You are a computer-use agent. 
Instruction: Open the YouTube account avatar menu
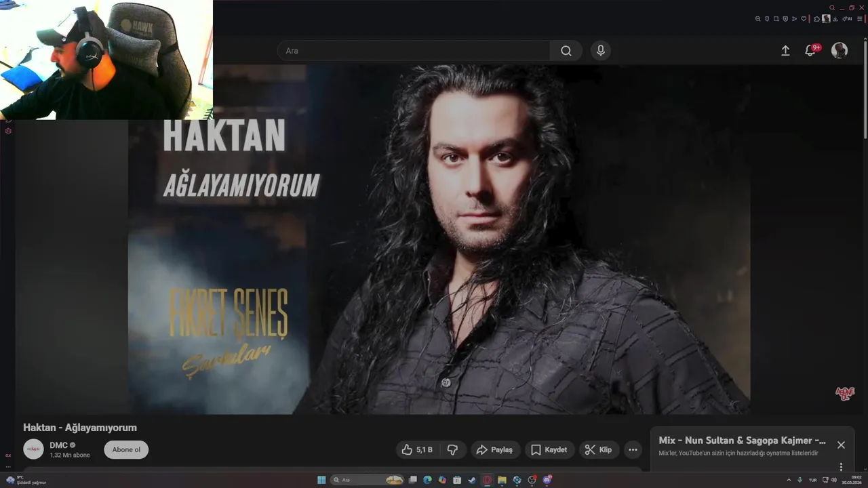[840, 51]
